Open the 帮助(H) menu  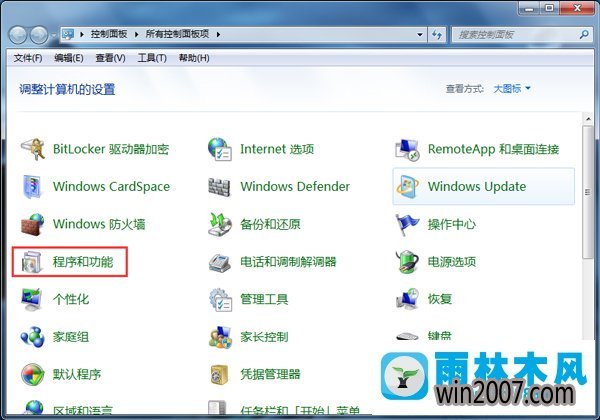pos(194,58)
